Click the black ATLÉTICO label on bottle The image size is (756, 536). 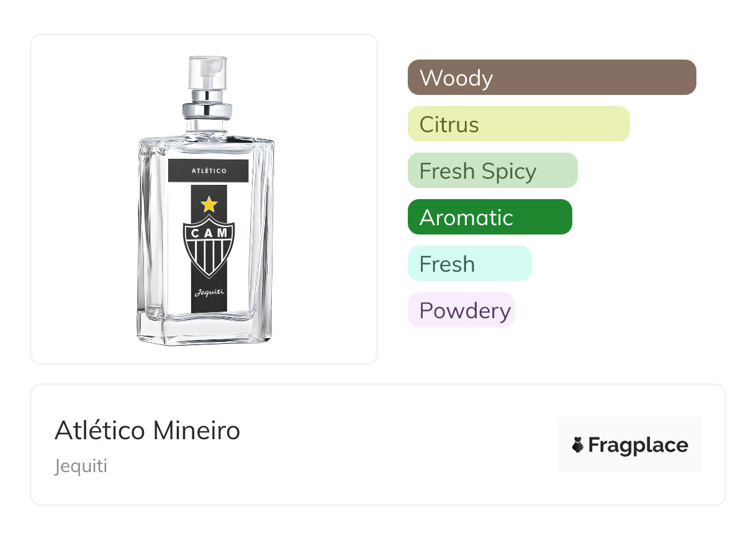[209, 171]
